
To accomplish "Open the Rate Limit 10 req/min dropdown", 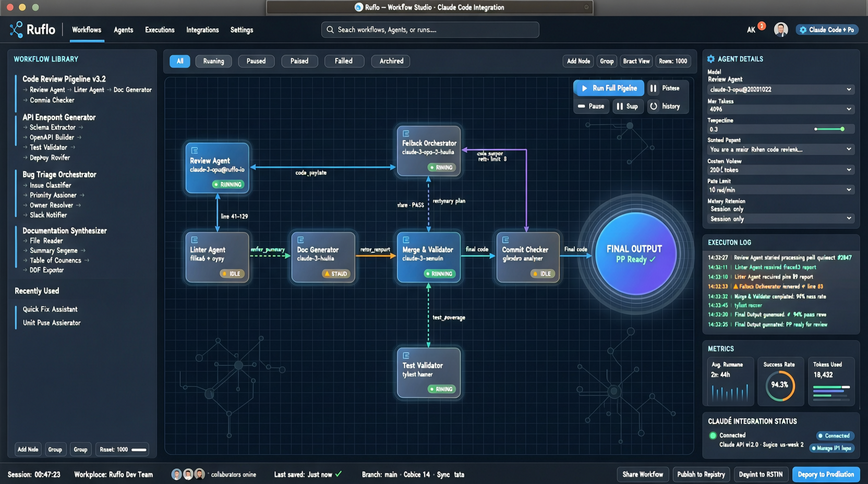I will pyautogui.click(x=780, y=190).
